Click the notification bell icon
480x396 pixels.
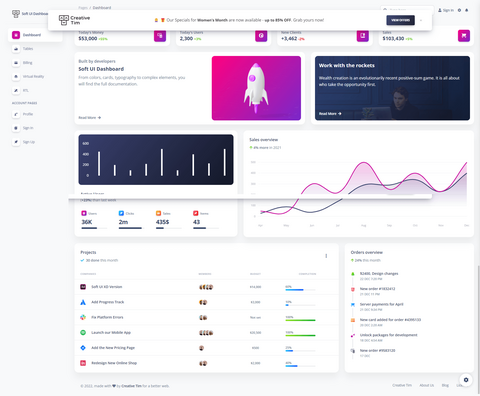[x=467, y=10]
